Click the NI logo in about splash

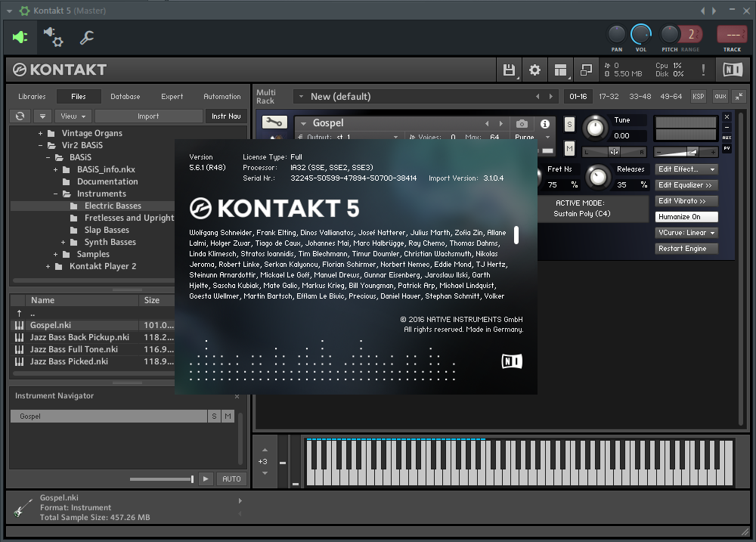click(512, 361)
